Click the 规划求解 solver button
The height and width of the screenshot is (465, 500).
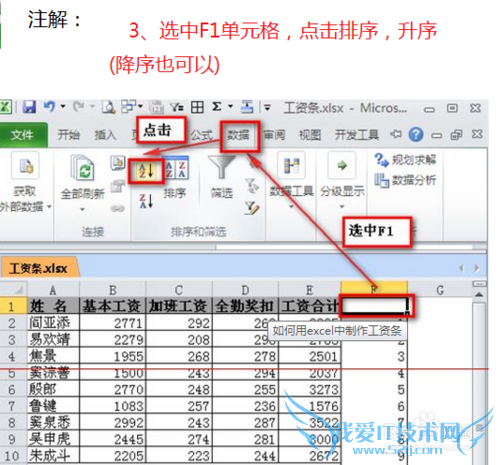point(405,160)
